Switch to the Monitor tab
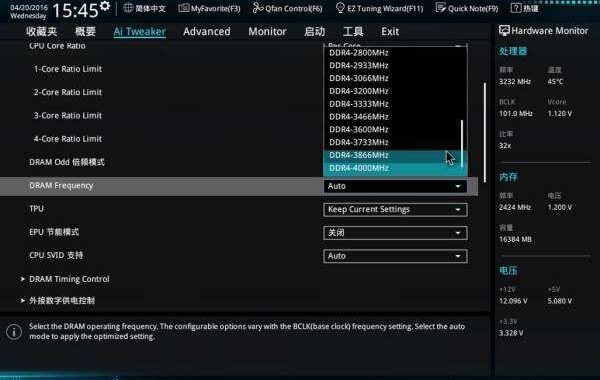This screenshot has height=380, width=600. click(267, 31)
